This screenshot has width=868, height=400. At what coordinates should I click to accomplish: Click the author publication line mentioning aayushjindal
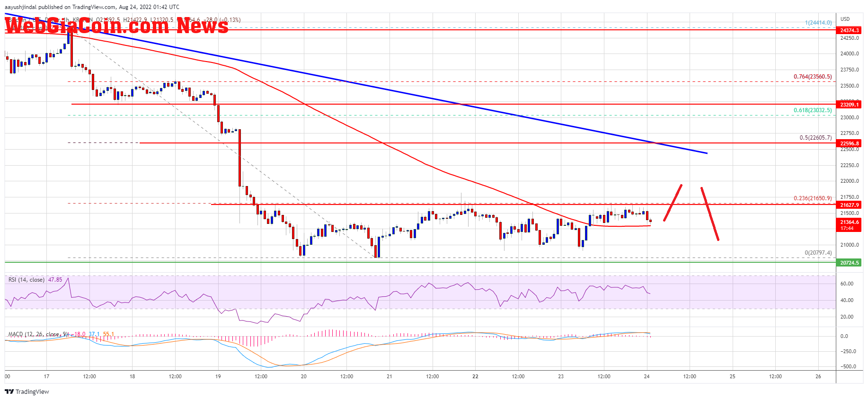92,7
